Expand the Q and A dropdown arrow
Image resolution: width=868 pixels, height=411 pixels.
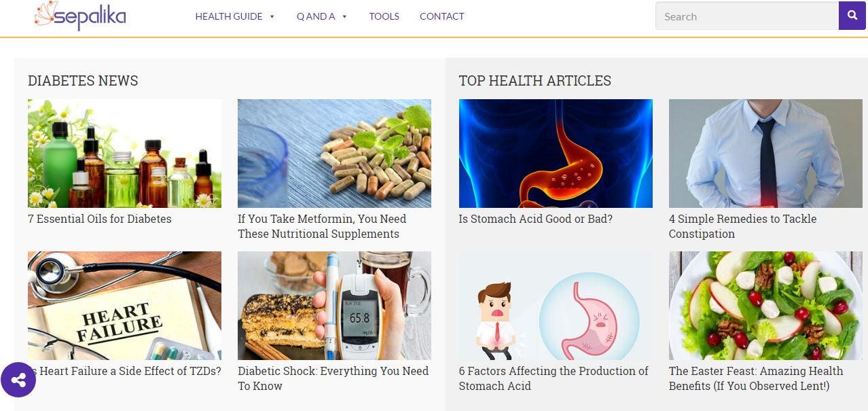coord(344,17)
